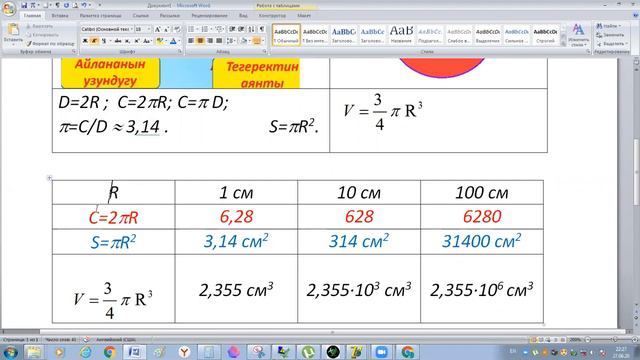The width and height of the screenshot is (640, 360).
Task: Open uTorrent from taskbar
Action: pos(308,352)
